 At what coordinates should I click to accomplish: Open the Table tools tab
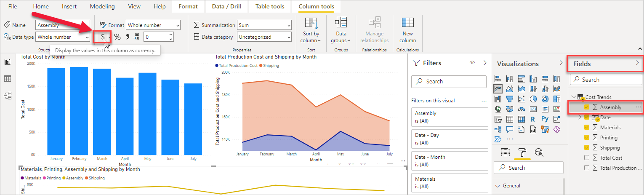click(x=269, y=6)
